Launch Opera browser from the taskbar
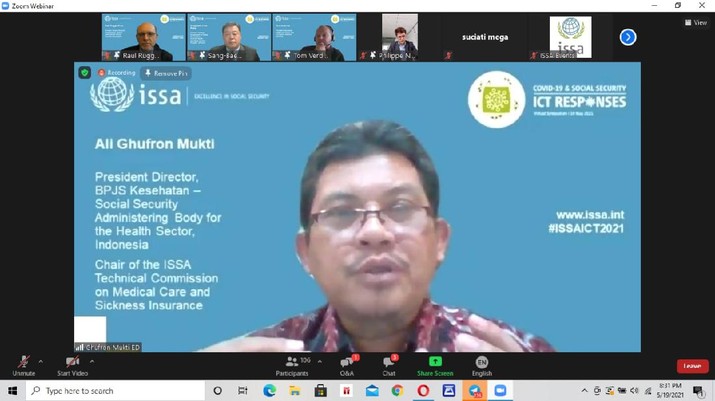Image resolution: width=715 pixels, height=401 pixels. pos(423,391)
